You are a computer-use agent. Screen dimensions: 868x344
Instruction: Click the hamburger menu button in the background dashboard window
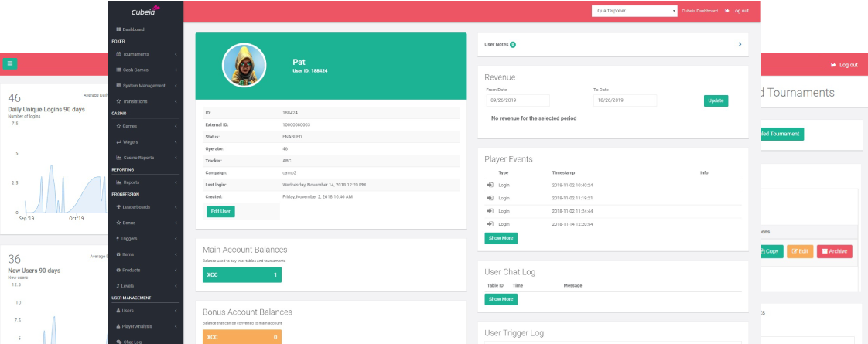point(10,63)
